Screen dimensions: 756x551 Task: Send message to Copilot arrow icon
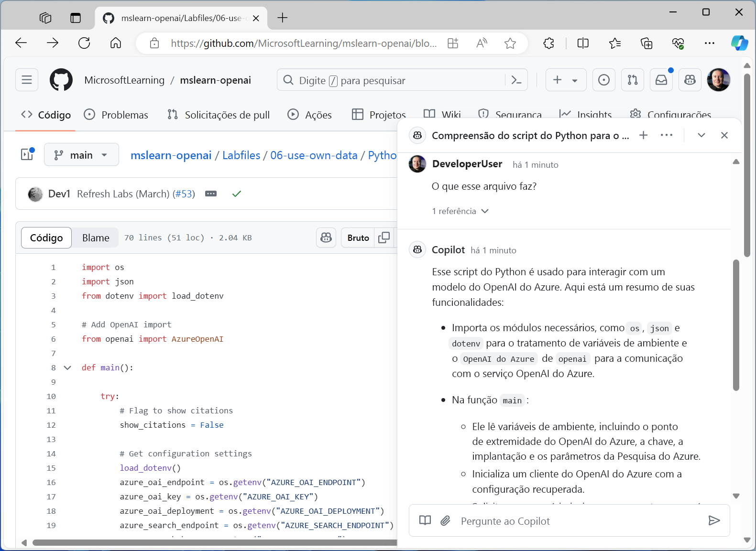[714, 520]
